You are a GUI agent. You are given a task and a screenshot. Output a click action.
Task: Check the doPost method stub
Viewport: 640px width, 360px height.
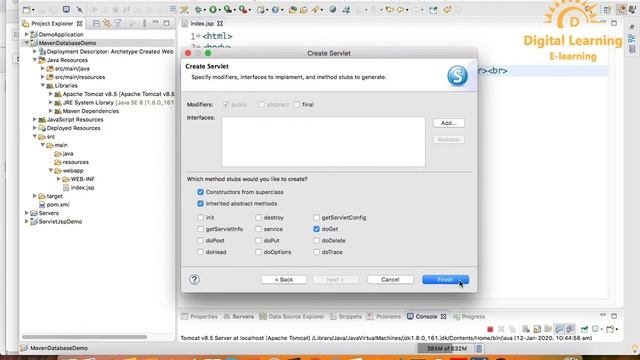(x=200, y=240)
